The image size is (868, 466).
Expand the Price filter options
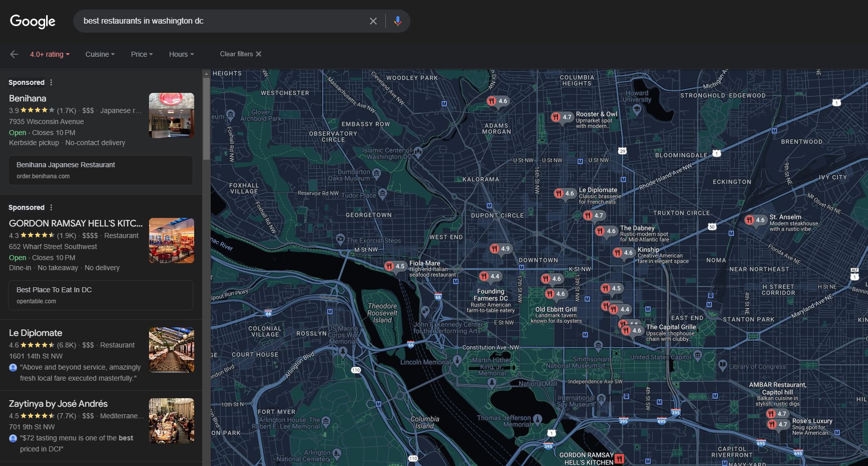[x=141, y=54]
